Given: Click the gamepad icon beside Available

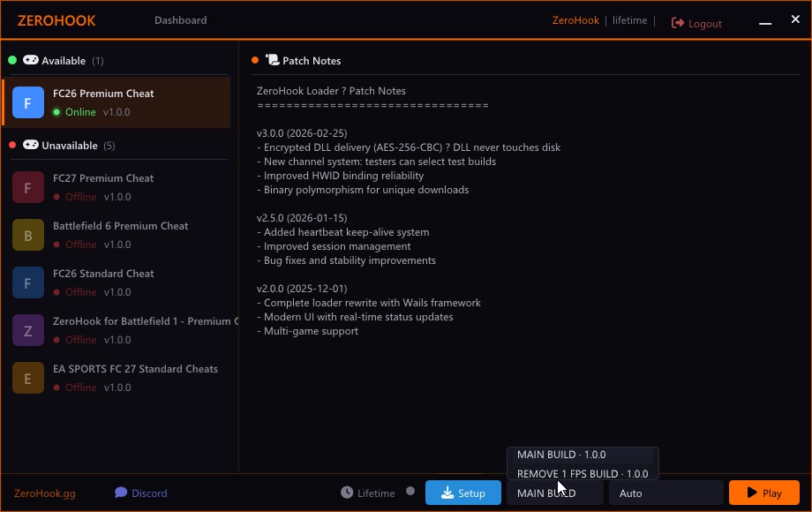Looking at the screenshot, I should click(31, 60).
